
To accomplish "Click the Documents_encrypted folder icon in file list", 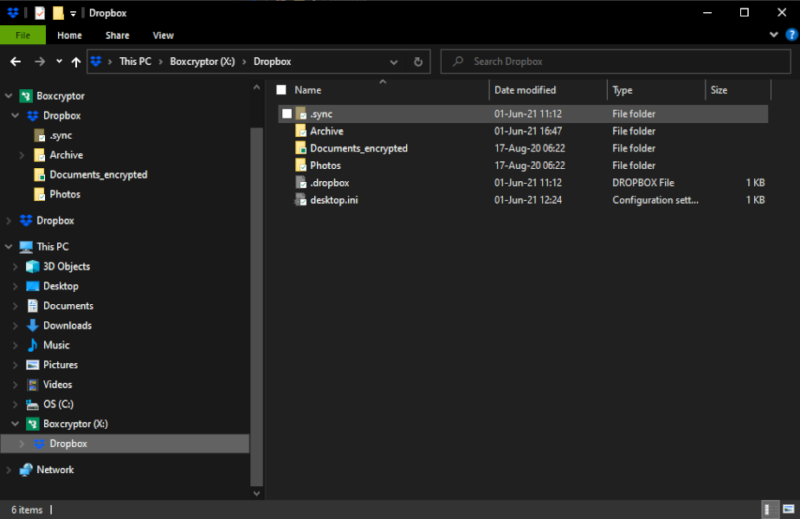I will [x=301, y=148].
